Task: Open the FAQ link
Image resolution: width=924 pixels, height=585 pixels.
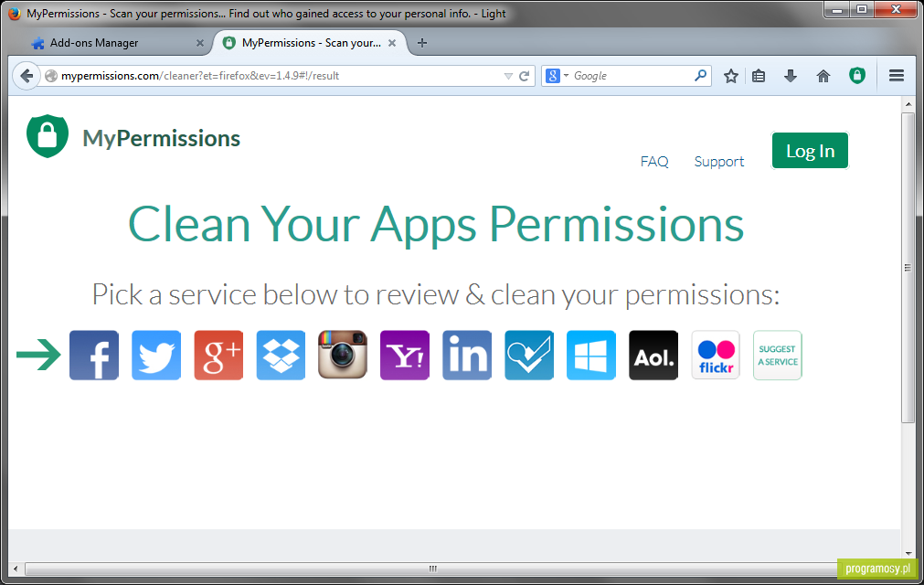Action: (654, 162)
